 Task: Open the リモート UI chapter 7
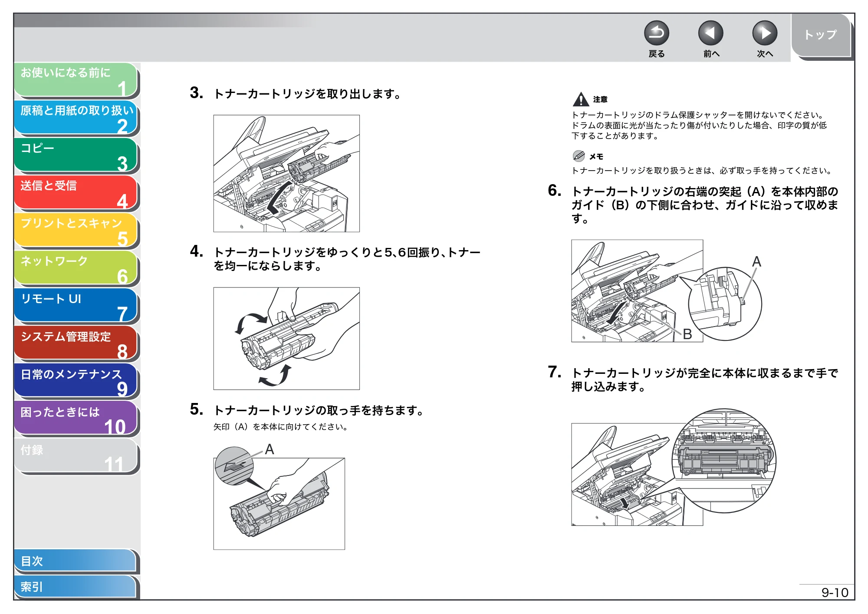coord(76,306)
